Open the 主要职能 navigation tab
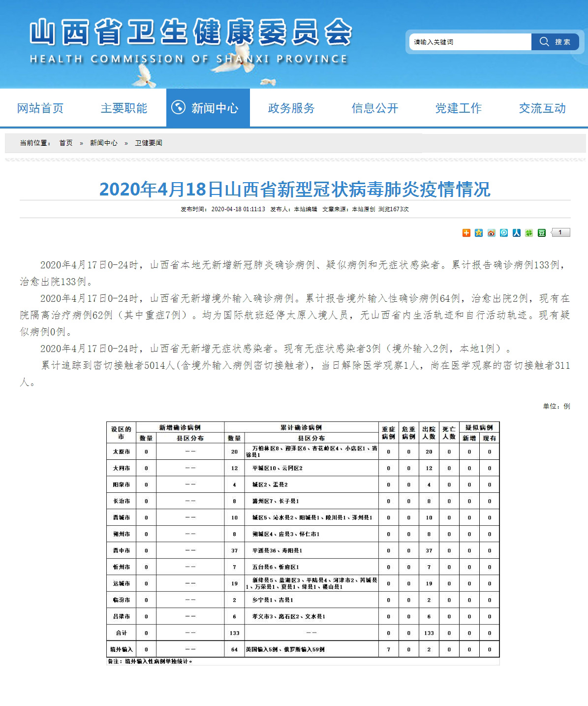588x706 pixels. click(x=124, y=108)
